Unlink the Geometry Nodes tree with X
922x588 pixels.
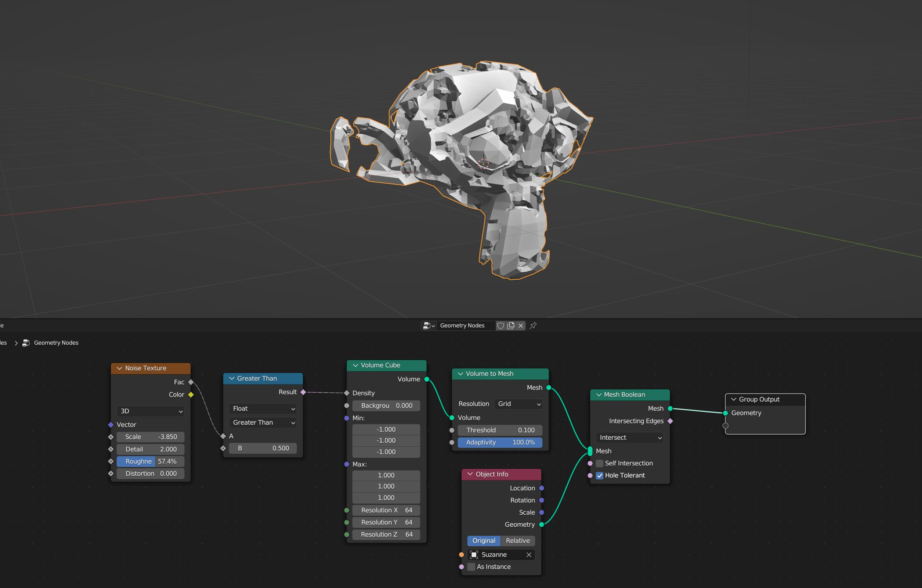click(x=521, y=326)
